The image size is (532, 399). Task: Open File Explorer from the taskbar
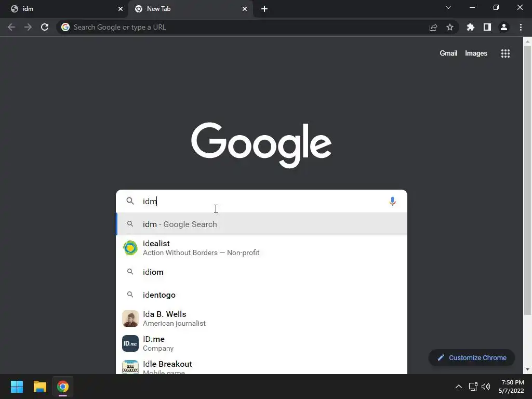point(39,387)
